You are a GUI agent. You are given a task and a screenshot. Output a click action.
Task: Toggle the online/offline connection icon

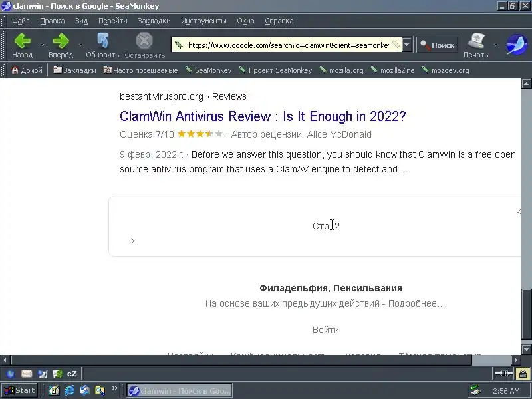point(503,374)
